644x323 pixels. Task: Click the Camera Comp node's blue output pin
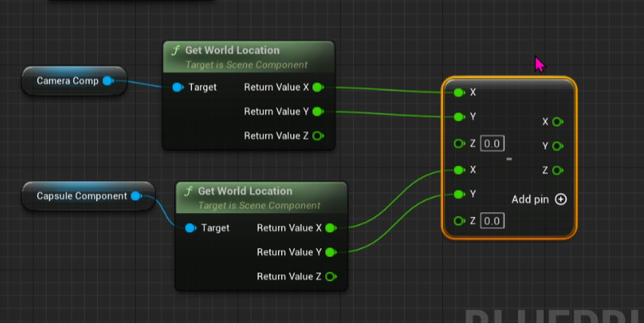tap(108, 81)
